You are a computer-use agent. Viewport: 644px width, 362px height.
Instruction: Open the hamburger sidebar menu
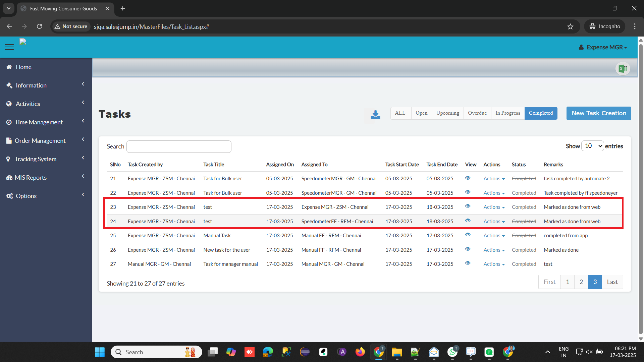click(x=9, y=47)
